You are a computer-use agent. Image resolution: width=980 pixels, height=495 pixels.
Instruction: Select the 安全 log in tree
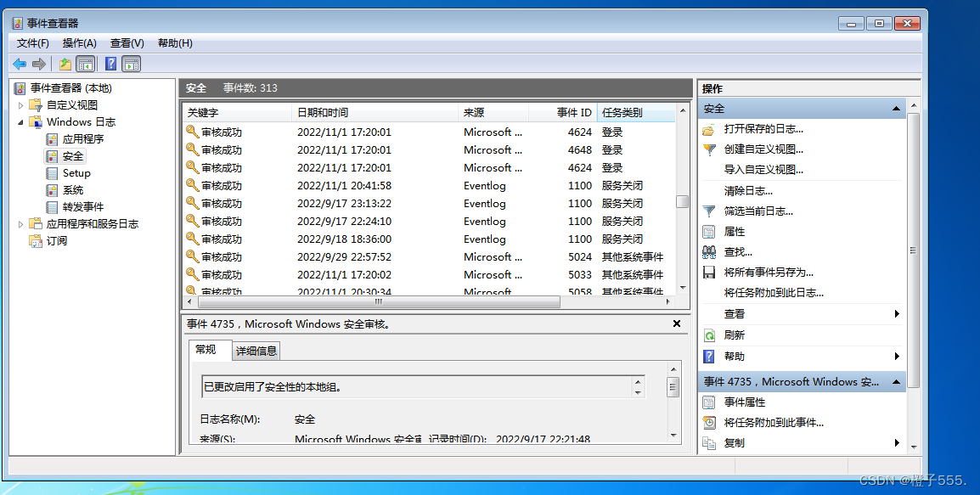72,155
